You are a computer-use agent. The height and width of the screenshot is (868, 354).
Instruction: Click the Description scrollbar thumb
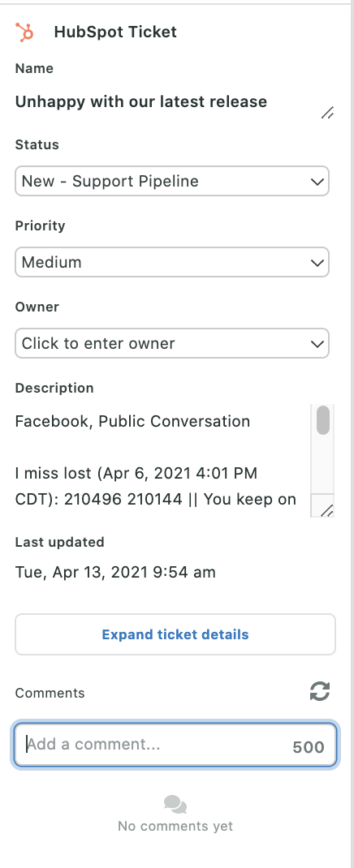(323, 420)
